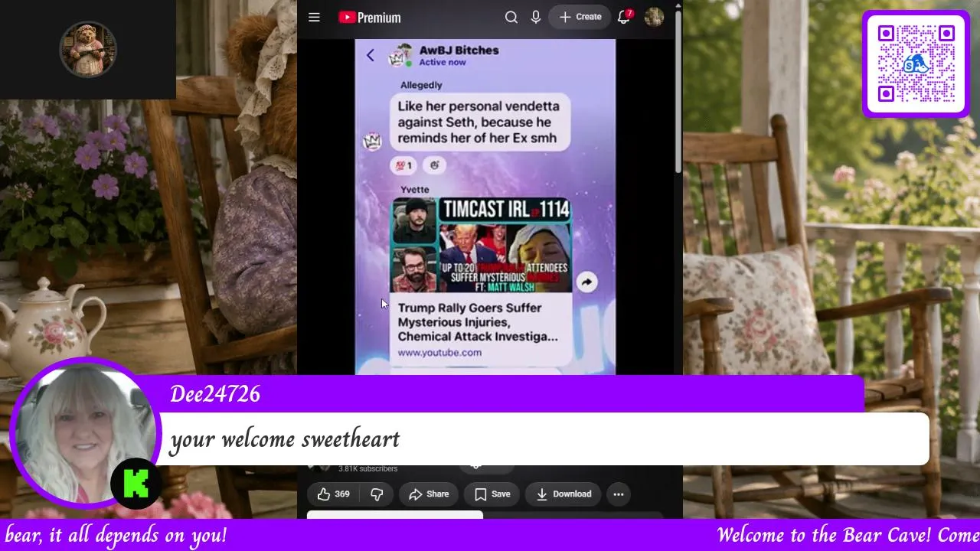Open the YouTube hamburger guide menu
The width and height of the screenshot is (980, 551).
[x=314, y=18]
